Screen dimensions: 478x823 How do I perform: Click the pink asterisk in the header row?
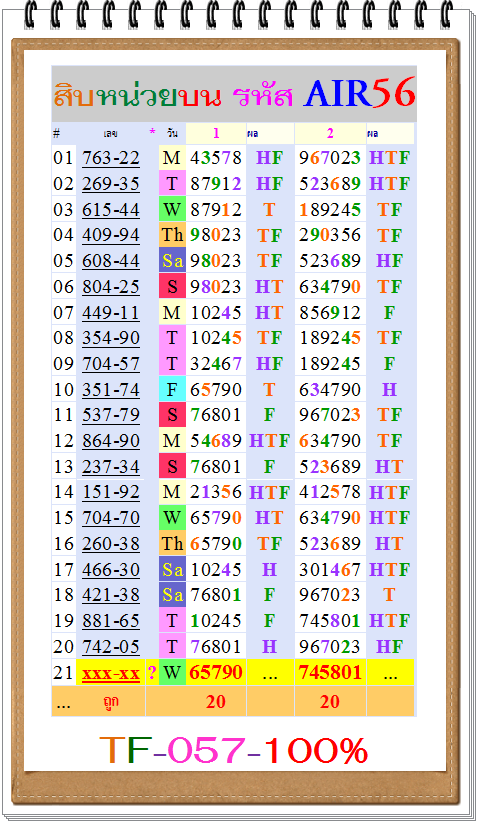click(152, 132)
